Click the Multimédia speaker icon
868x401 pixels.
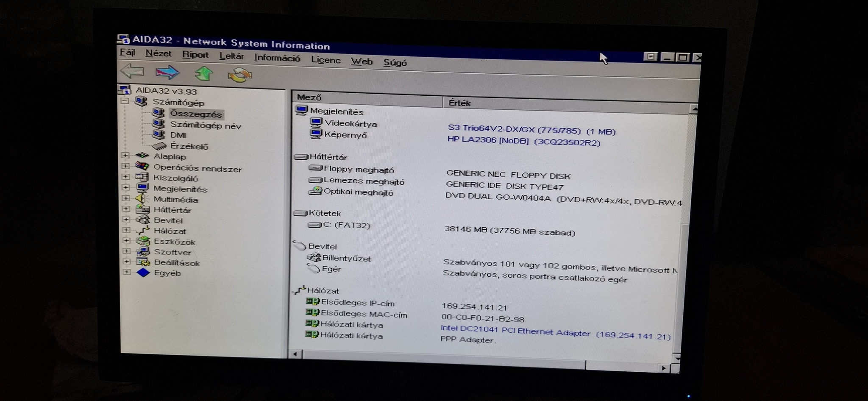(142, 198)
